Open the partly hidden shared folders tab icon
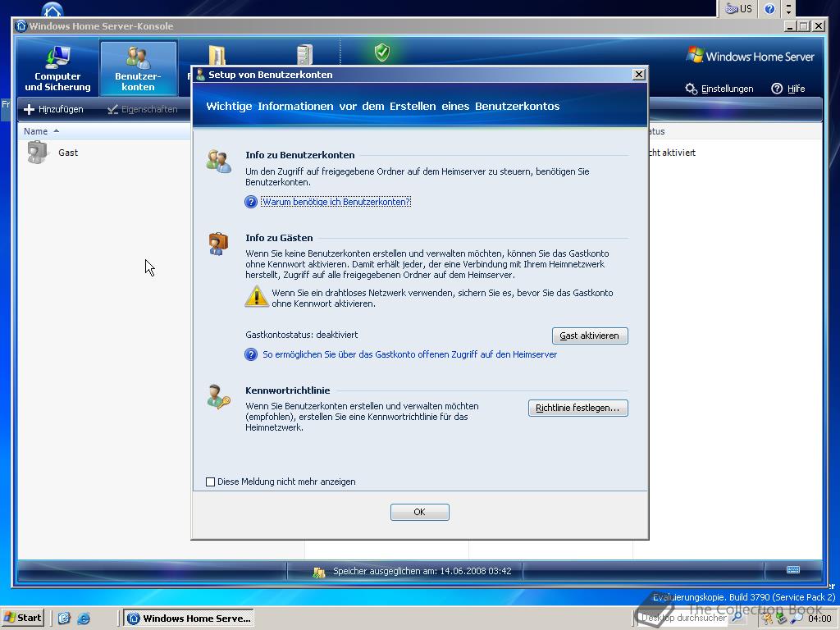The width and height of the screenshot is (840, 630). (217, 55)
